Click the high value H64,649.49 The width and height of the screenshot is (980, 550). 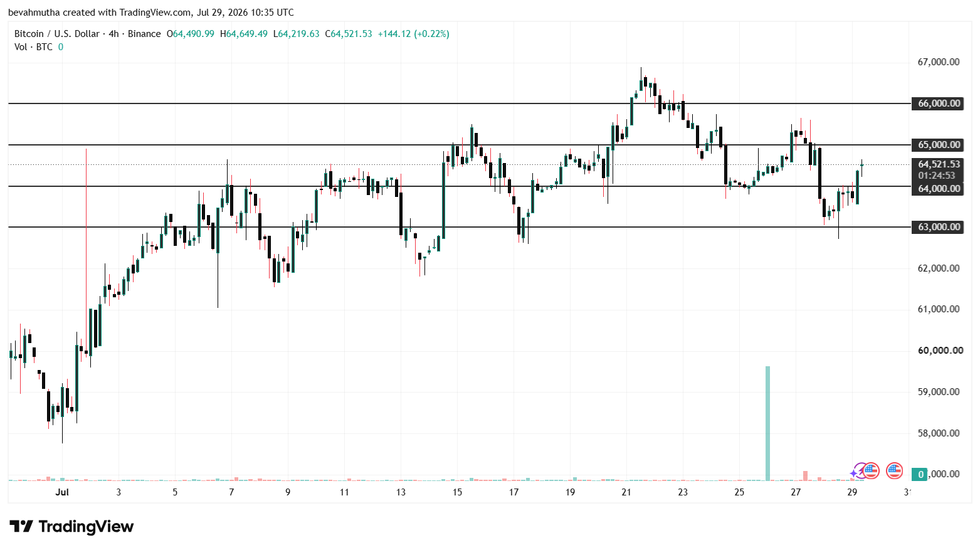[244, 34]
